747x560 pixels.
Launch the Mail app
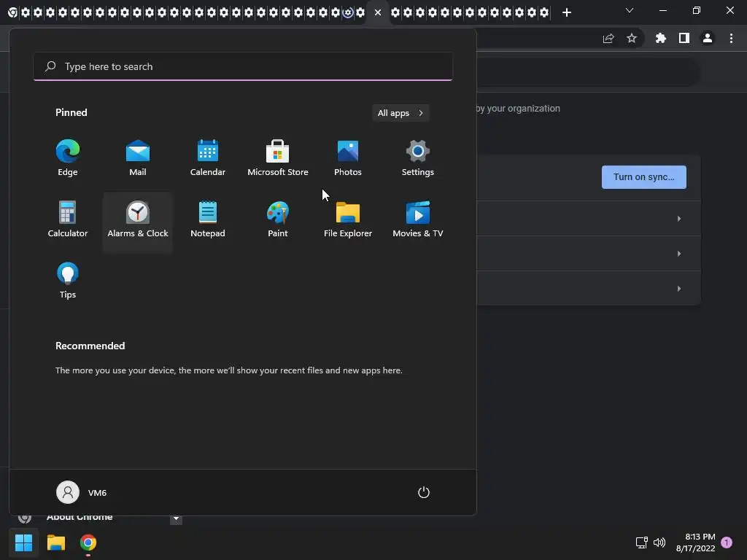pos(138,158)
